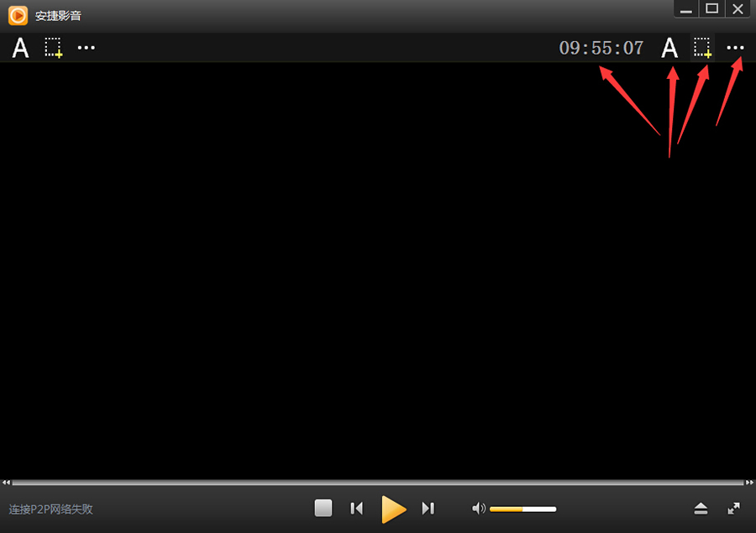
Task: Skip to the previous track
Action: click(x=357, y=508)
